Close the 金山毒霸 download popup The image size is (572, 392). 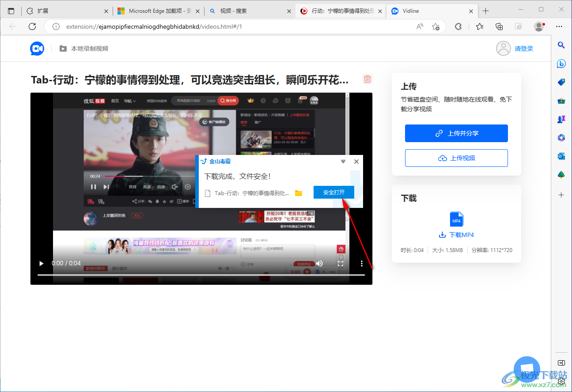[356, 162]
